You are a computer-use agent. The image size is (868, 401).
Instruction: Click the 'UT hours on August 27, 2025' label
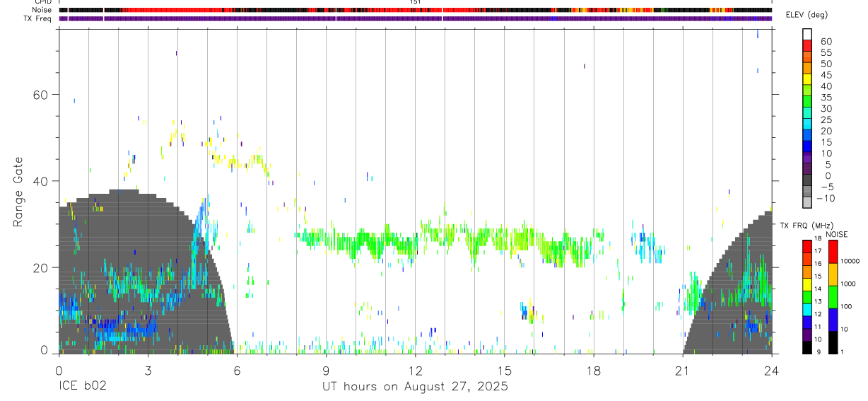(x=415, y=387)
